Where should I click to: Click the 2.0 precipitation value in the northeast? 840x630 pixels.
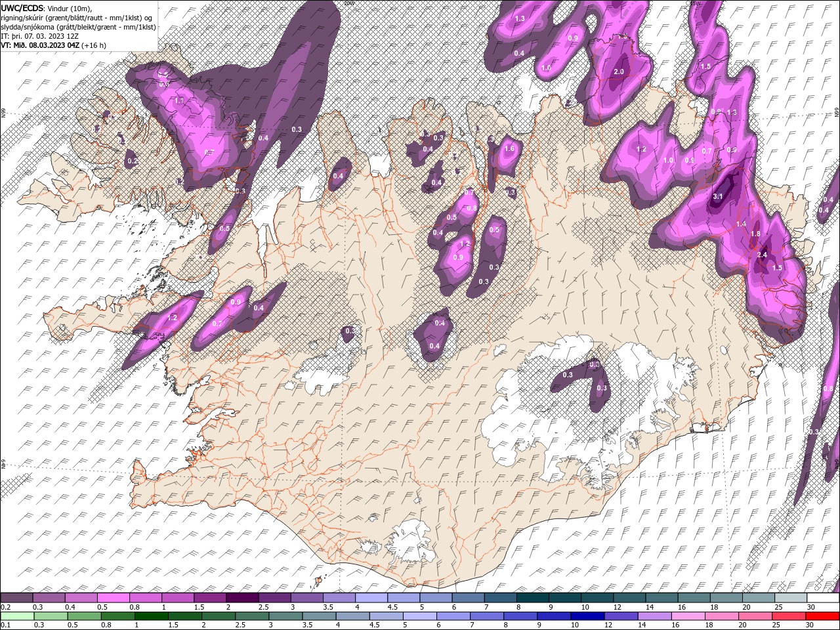click(619, 72)
